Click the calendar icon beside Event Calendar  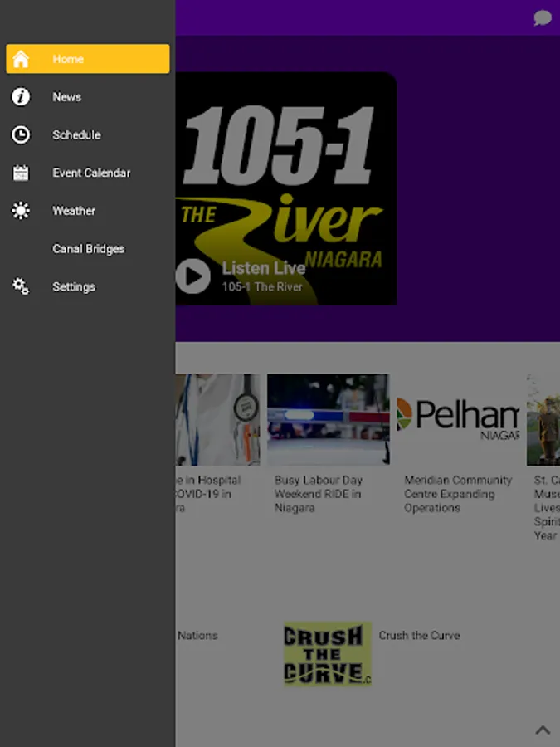(x=21, y=173)
